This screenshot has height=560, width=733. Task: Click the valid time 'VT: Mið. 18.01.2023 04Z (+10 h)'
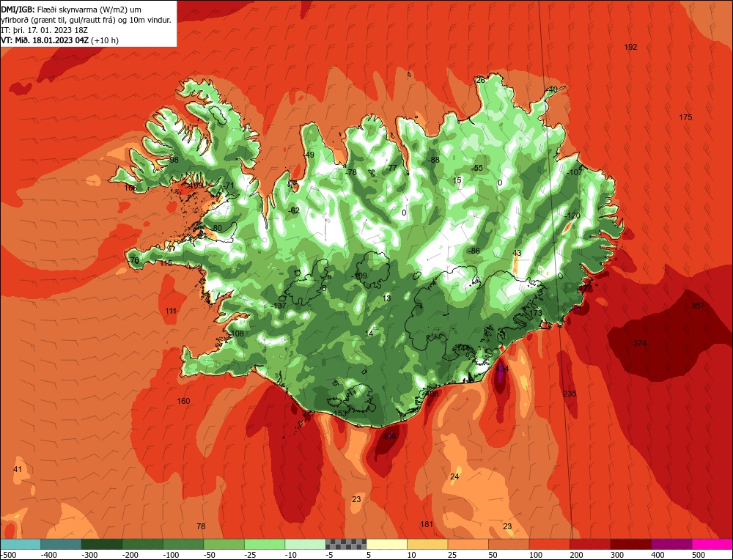(x=60, y=40)
